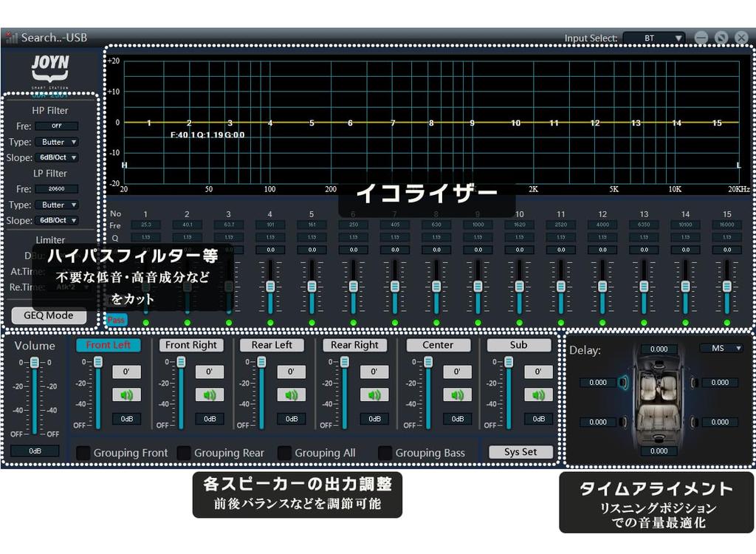Viewport: 756px width, 554px height.
Task: Open LP Filter Slope 6dB/Oct dropdown
Action: coord(57,220)
